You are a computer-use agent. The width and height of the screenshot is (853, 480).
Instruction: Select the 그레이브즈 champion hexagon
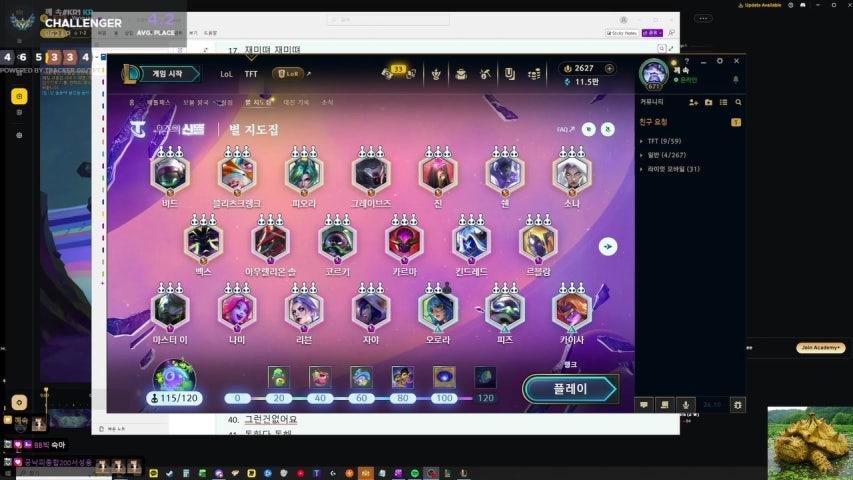point(371,173)
